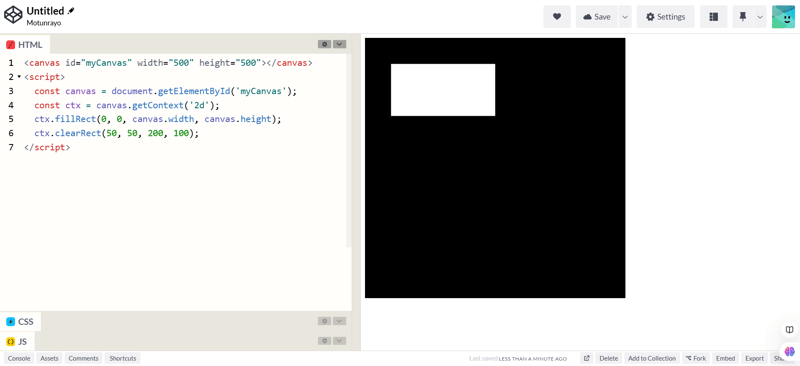Click the CodePen logo icon
The image size is (800, 366).
coord(13,15)
